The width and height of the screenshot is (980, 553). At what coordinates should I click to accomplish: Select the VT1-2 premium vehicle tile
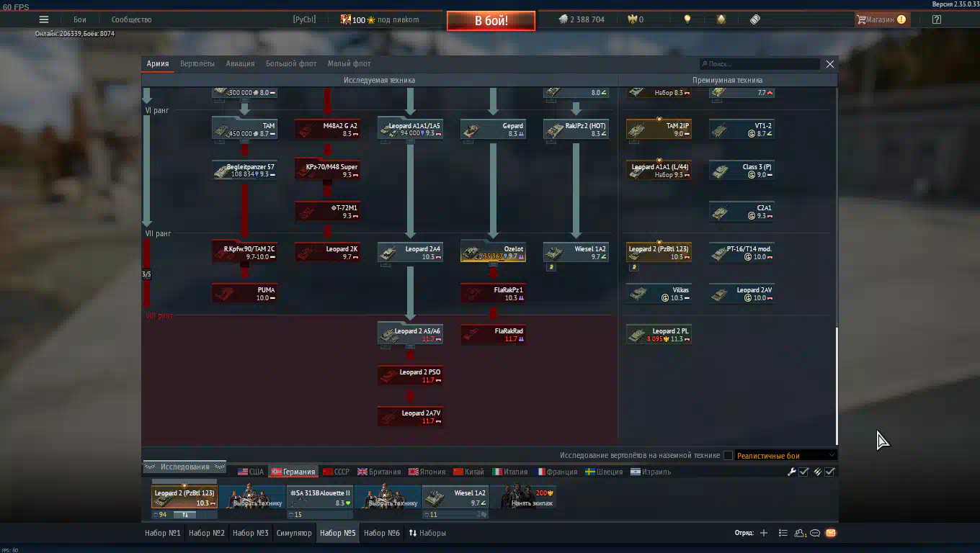741,130
